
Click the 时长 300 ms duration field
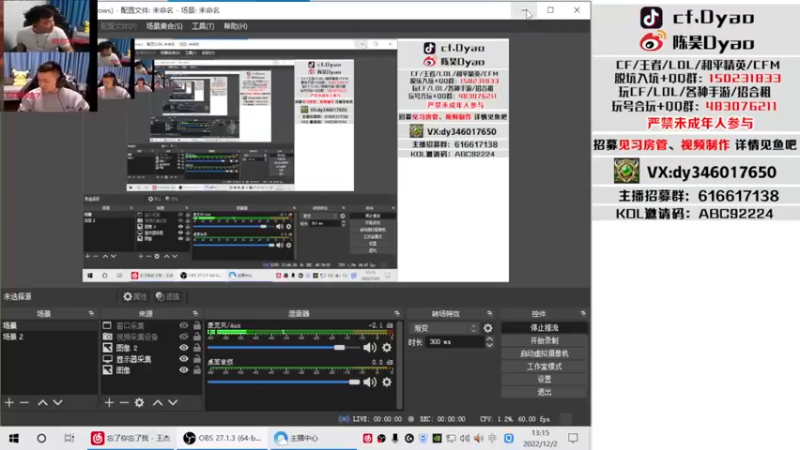[x=455, y=342]
